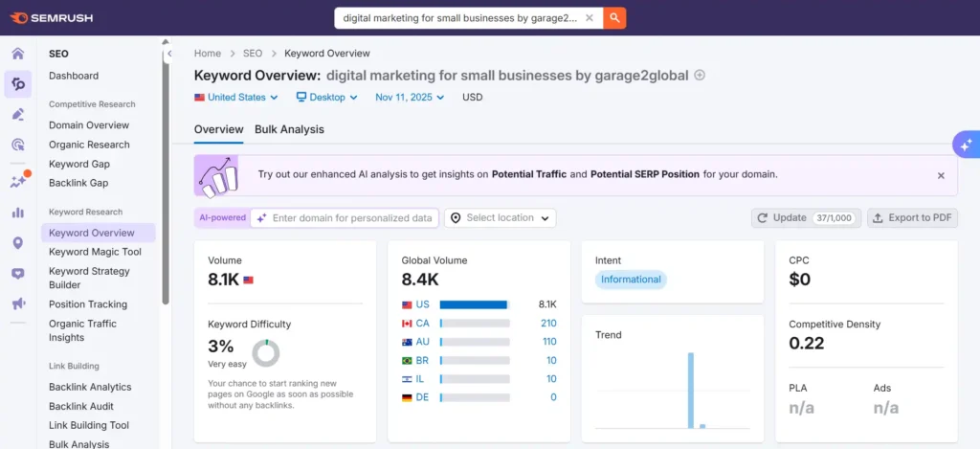Open the bar chart reports icon in the rail
The width and height of the screenshot is (980, 449).
18,213
